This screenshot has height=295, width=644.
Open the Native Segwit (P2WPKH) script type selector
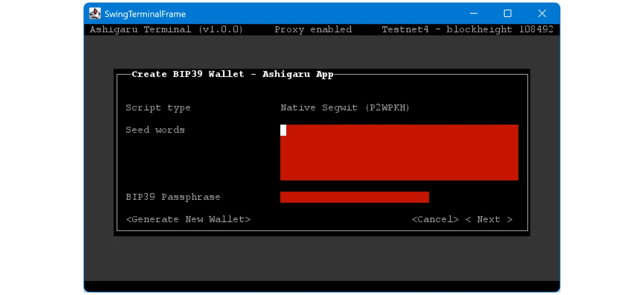click(345, 108)
